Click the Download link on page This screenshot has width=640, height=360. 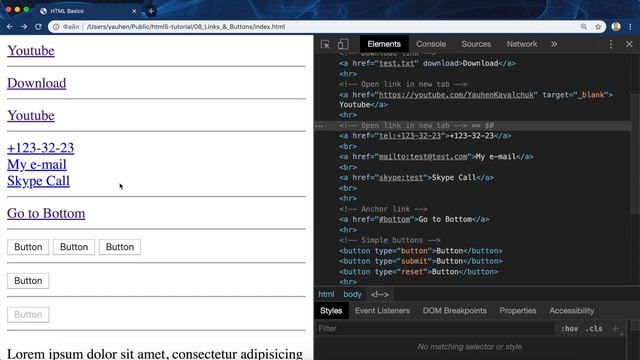37,83
